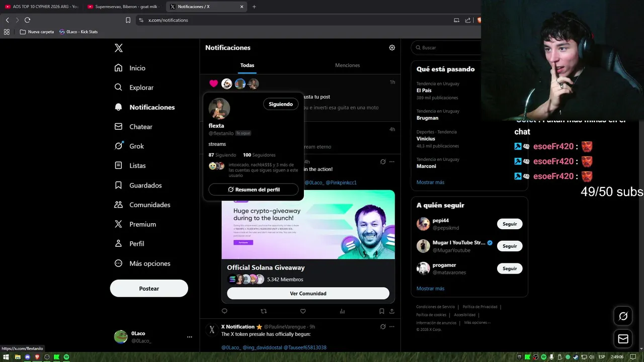Follow progamer with Seguir button
The width and height of the screenshot is (644, 362).
click(x=510, y=268)
